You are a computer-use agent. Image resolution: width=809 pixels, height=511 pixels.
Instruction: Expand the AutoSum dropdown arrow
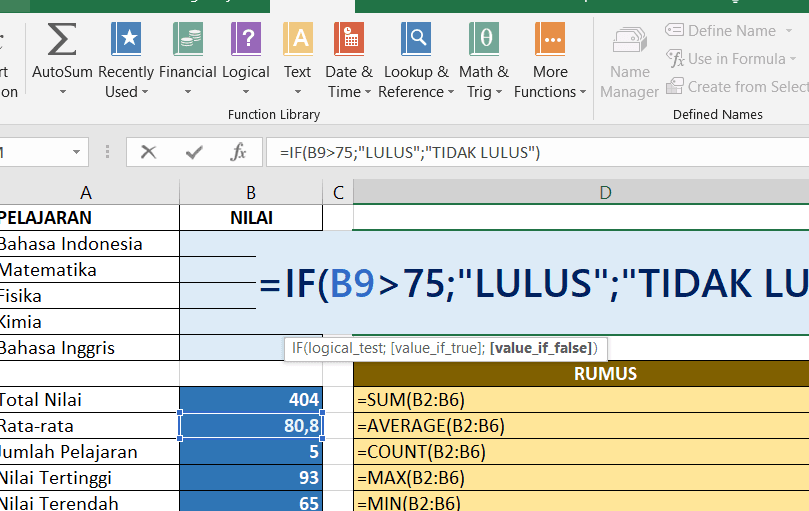(62, 92)
